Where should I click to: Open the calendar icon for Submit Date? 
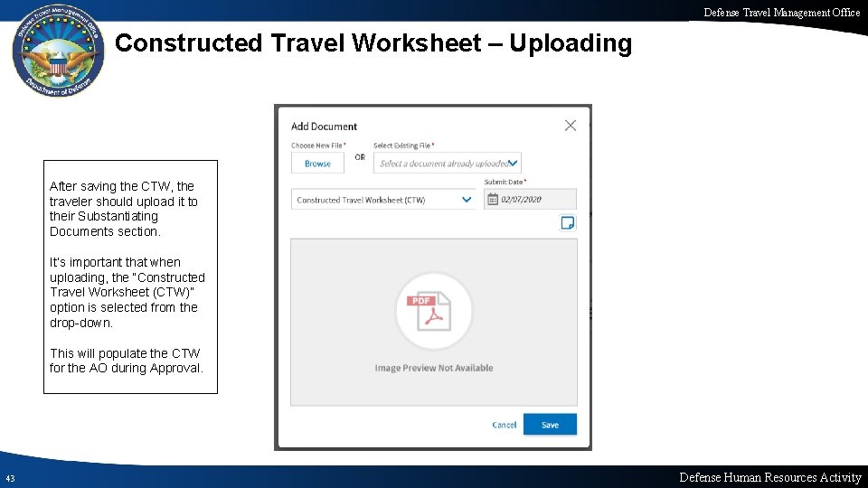pyautogui.click(x=493, y=199)
